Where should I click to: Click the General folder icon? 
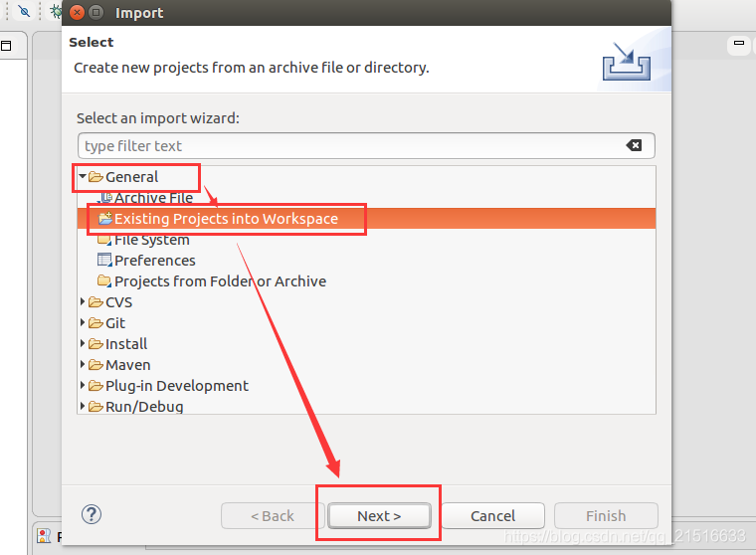pos(95,177)
